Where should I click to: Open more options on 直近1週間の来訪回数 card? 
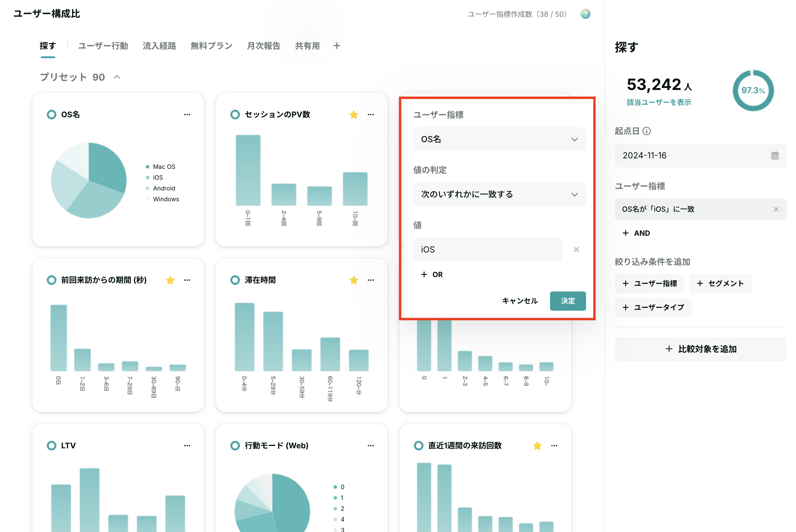(554, 446)
